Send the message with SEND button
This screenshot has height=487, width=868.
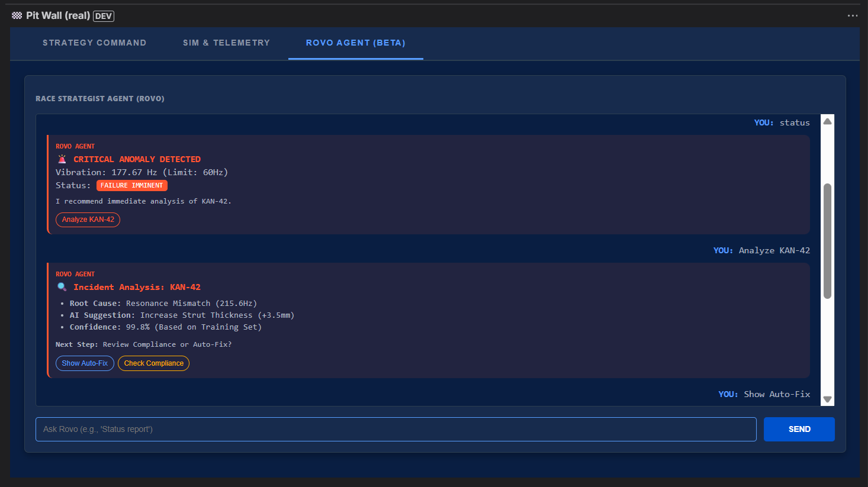tap(799, 429)
